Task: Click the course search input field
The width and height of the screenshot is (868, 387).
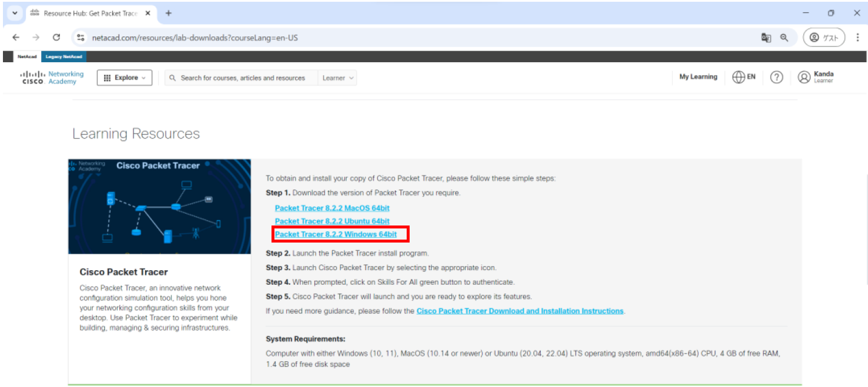Action: point(242,78)
